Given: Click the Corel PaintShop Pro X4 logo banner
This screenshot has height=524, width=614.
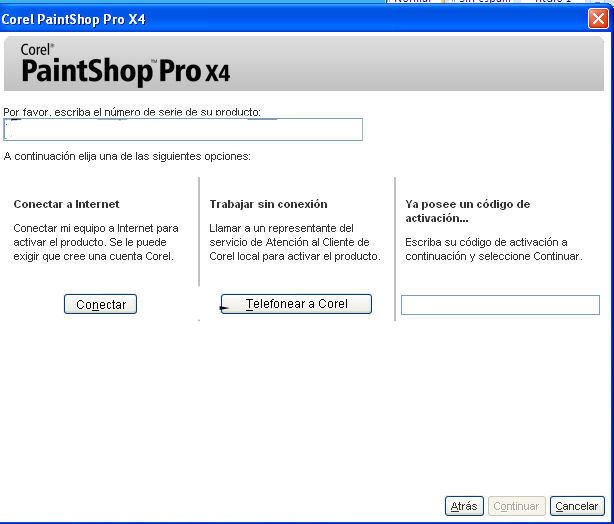Looking at the screenshot, I should 303,64.
